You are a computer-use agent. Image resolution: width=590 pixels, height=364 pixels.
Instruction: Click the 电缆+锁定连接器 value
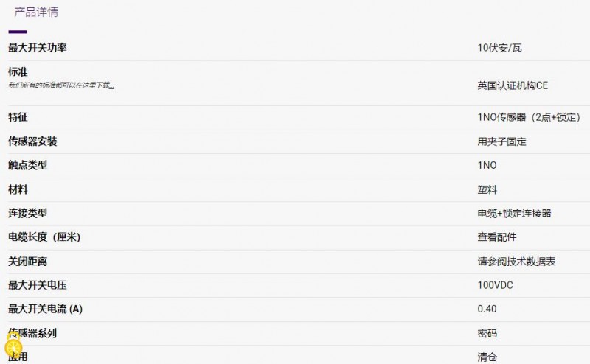point(514,213)
